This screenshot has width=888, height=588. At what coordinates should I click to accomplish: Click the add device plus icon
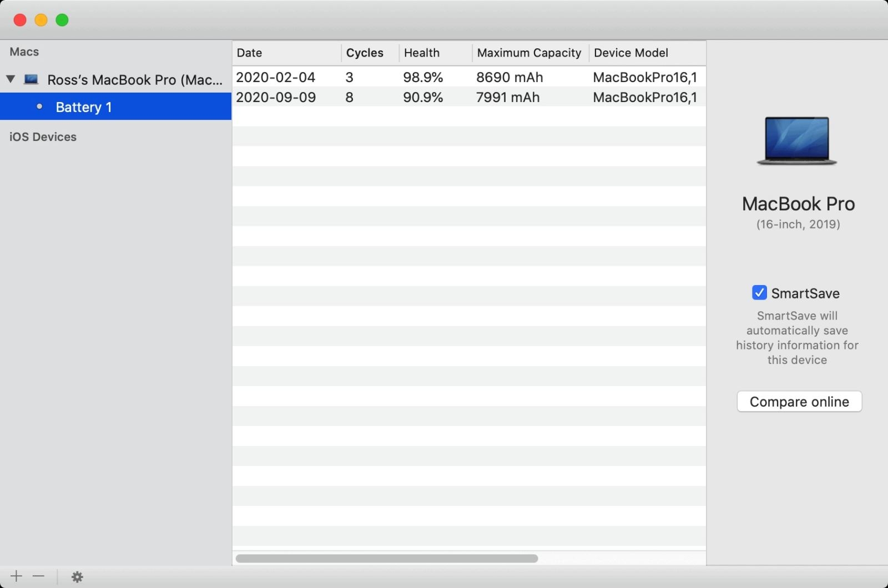click(17, 576)
